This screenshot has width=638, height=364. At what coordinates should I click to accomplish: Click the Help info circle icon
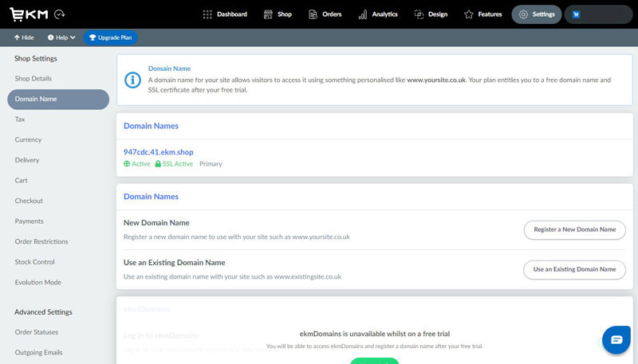tap(50, 37)
